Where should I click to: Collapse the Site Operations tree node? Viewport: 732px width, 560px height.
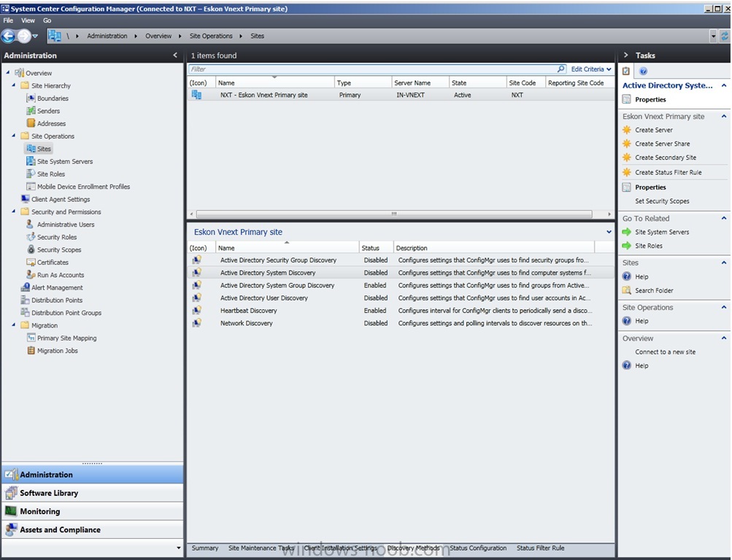coord(14,135)
